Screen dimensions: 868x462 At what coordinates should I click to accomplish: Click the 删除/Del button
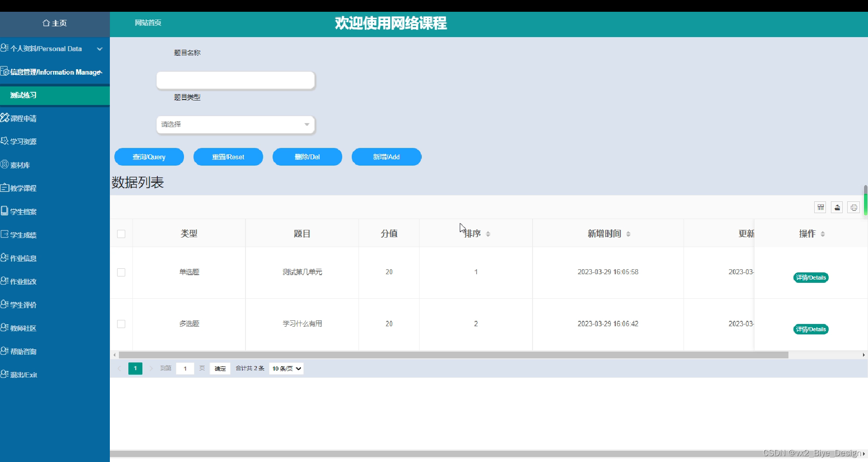(307, 157)
